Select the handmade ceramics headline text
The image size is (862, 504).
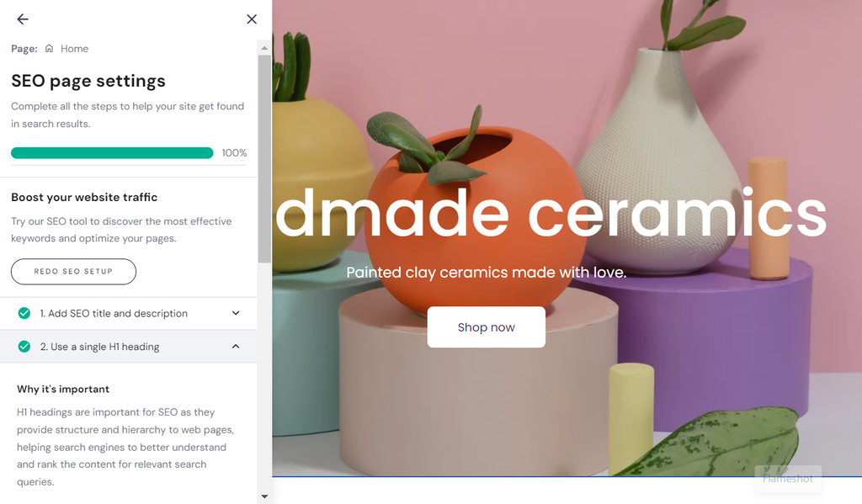(x=551, y=213)
